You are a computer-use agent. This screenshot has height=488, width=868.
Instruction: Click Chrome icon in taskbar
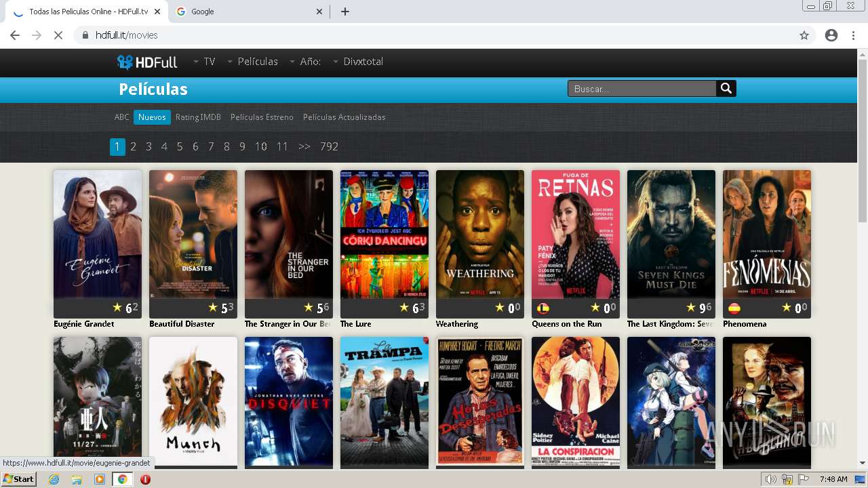tap(122, 479)
